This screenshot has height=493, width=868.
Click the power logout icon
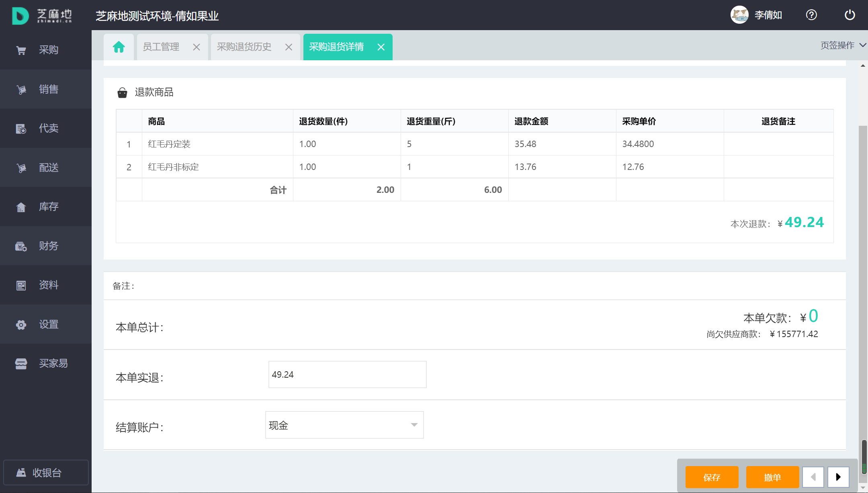(850, 15)
